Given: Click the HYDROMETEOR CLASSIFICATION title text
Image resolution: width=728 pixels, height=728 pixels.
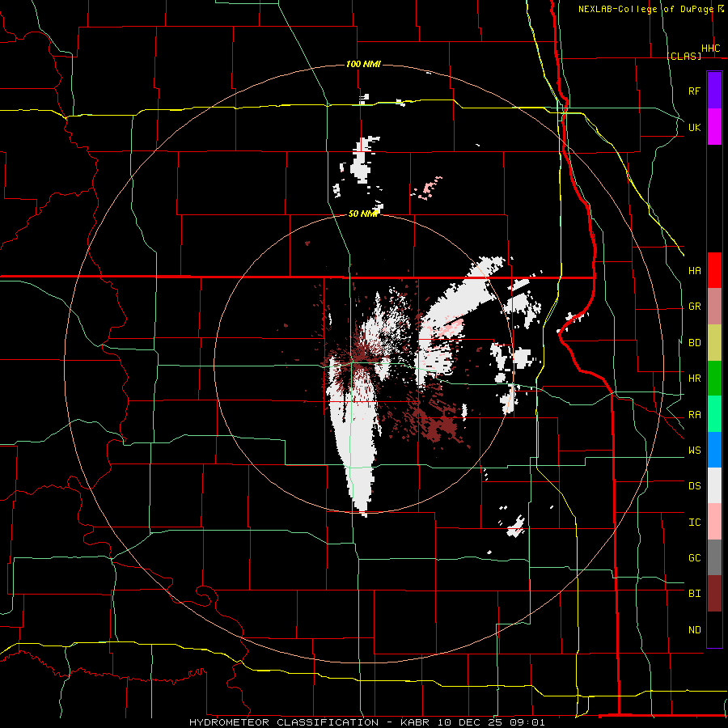Looking at the screenshot, I should tap(284, 722).
